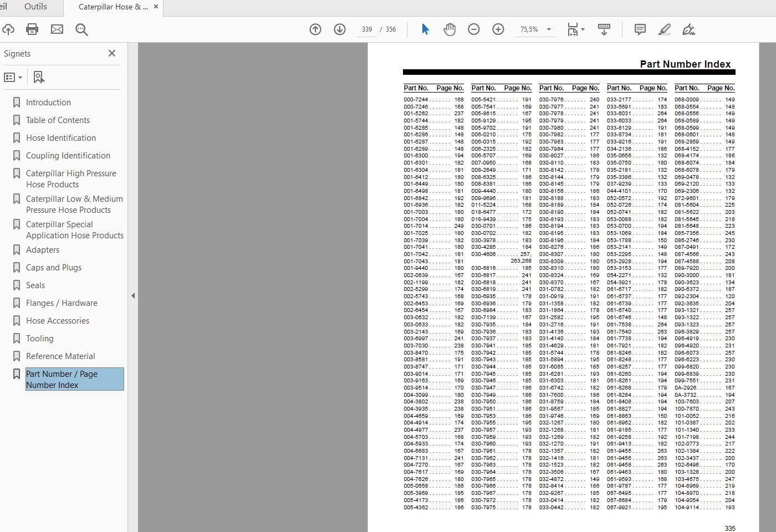Open the zoom level dropdown
The image size is (776, 532).
549,29
